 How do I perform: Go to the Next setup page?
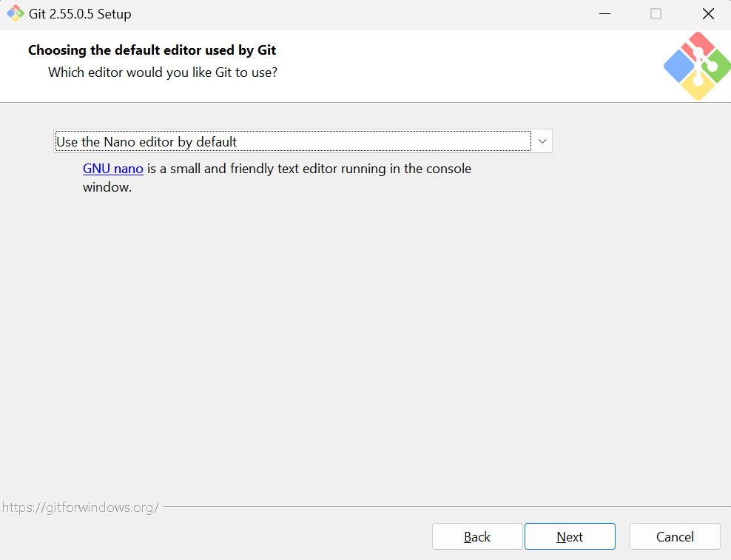pyautogui.click(x=570, y=536)
